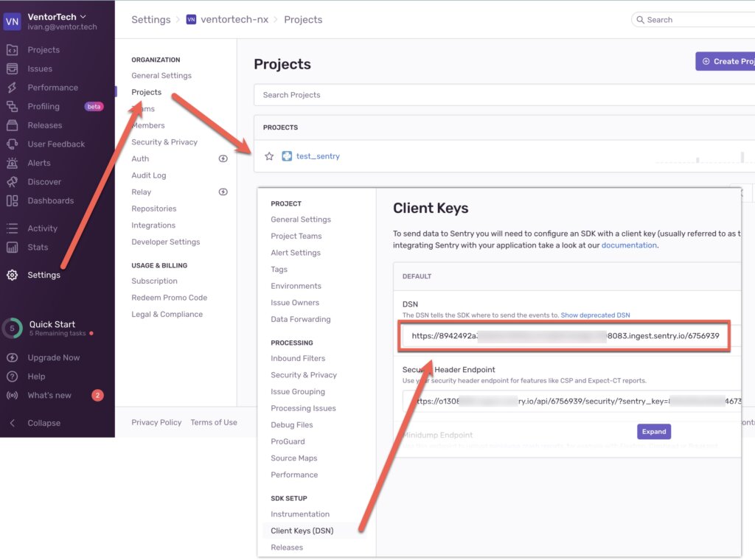
Task: Click the Settings gear icon
Action: 12,275
